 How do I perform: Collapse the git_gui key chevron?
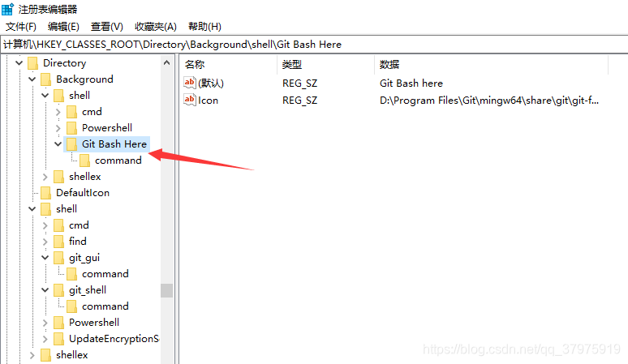pos(45,258)
